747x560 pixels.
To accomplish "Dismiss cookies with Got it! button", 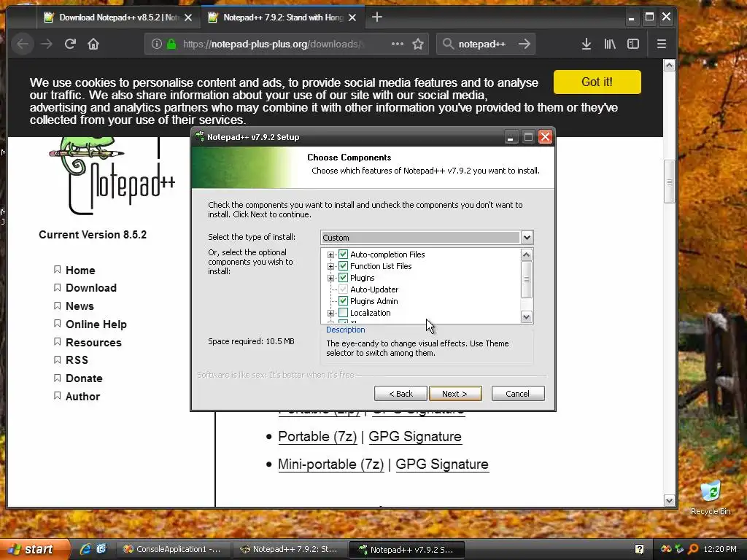I will pos(597,82).
